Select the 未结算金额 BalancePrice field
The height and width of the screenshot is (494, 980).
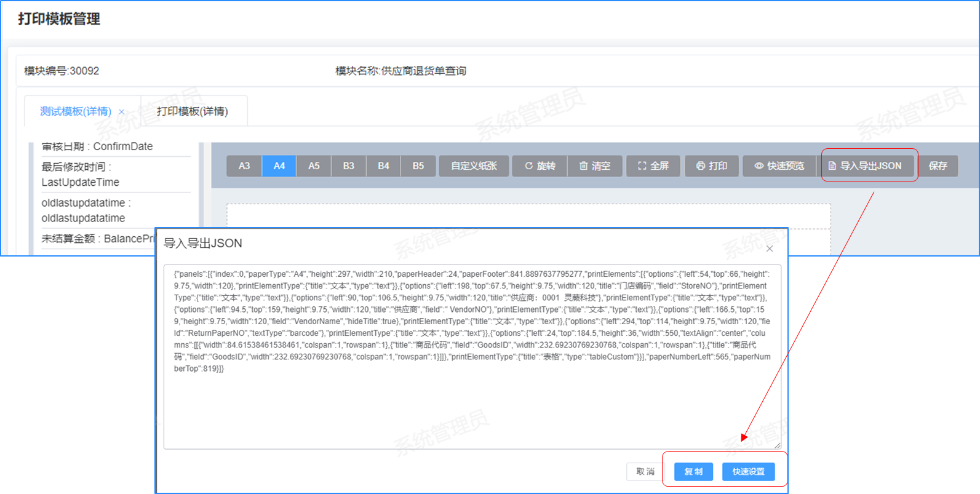coord(98,239)
